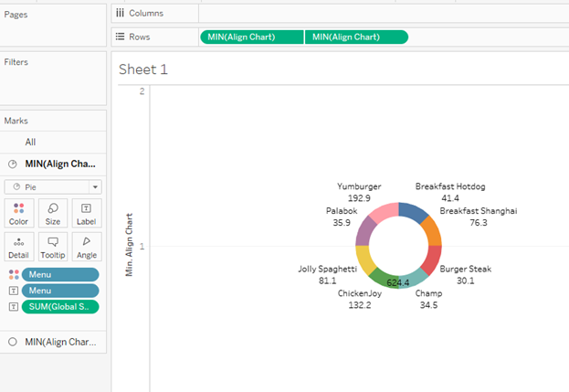This screenshot has height=392, width=569.
Task: Click the yellow Jolly Spaghetti pie slice
Action: (x=365, y=260)
